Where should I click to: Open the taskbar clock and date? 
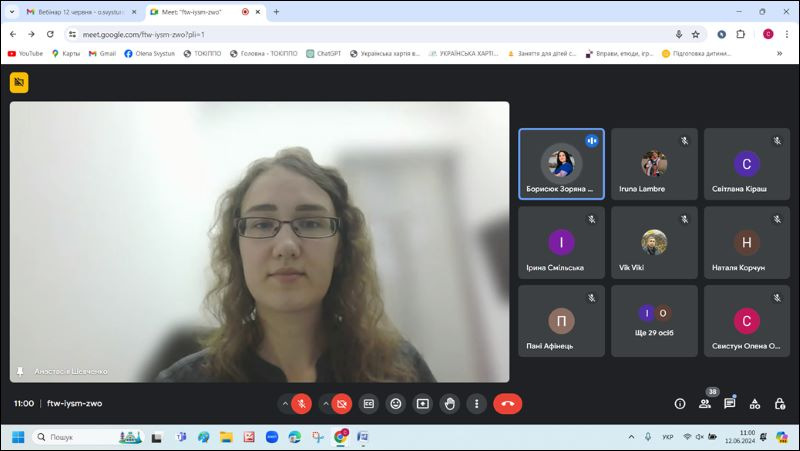coord(740,437)
